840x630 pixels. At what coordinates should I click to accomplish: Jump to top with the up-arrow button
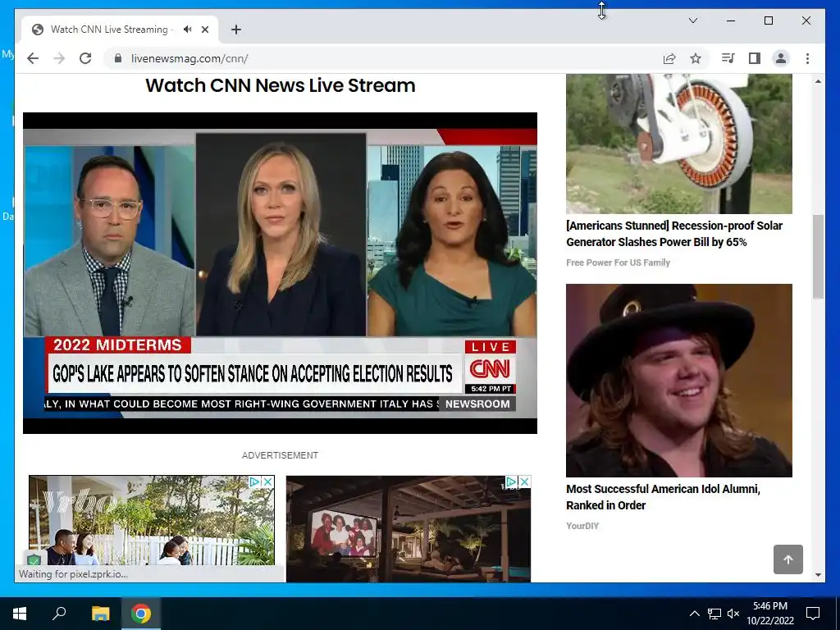[x=788, y=559]
